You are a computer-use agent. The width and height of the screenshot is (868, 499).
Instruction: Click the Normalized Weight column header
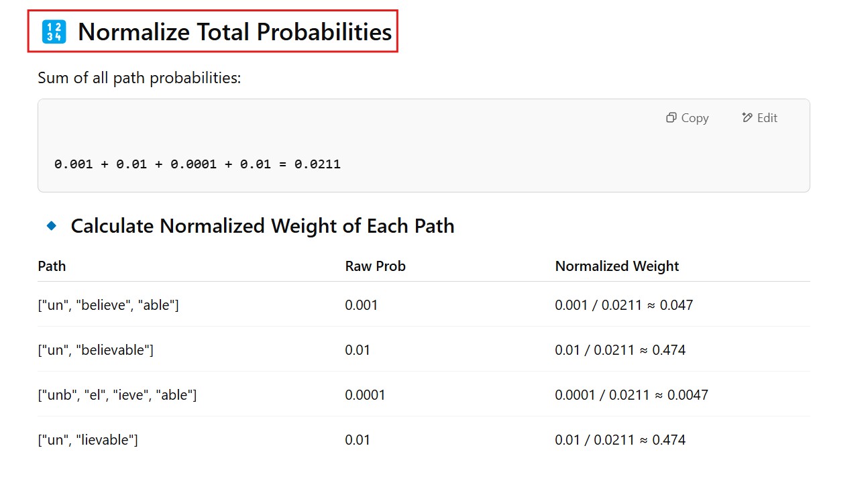click(616, 266)
